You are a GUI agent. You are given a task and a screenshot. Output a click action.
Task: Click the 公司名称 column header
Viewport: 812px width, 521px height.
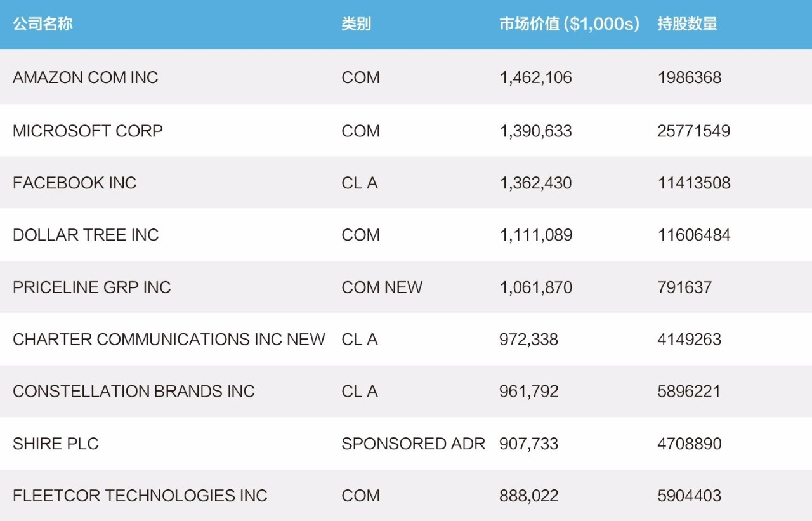43,25
